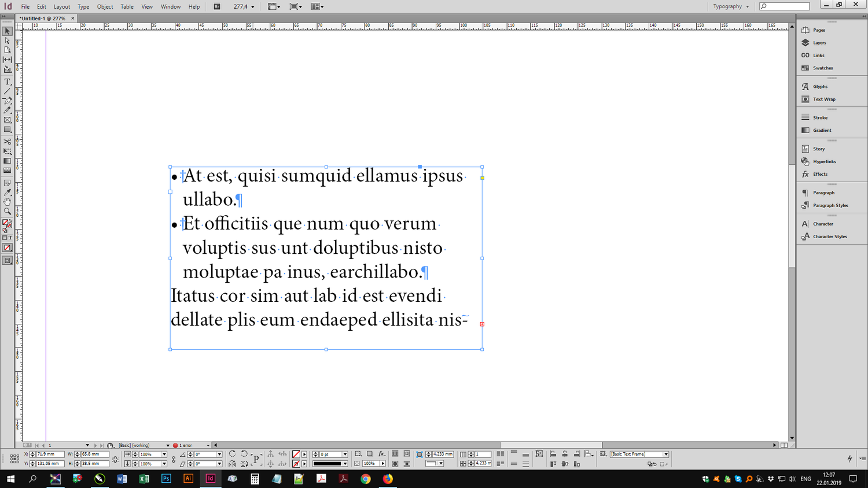The width and height of the screenshot is (868, 488).
Task: Select the Free Transform tool
Action: tap(7, 151)
